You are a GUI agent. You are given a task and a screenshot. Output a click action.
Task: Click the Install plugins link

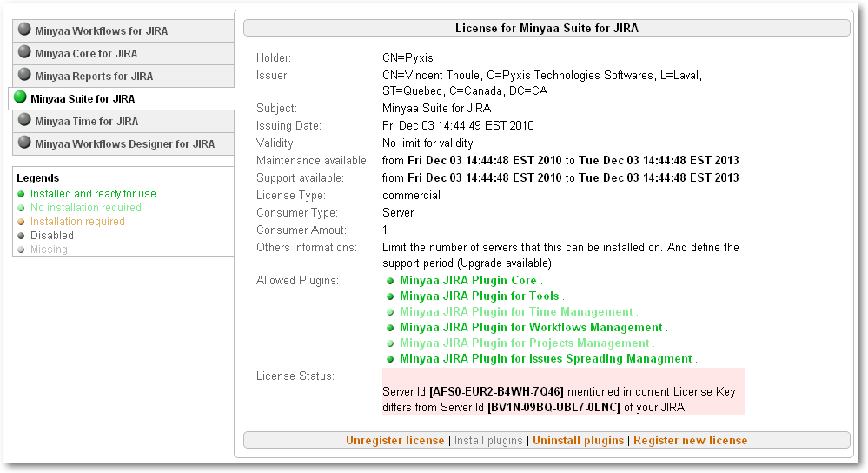click(488, 440)
